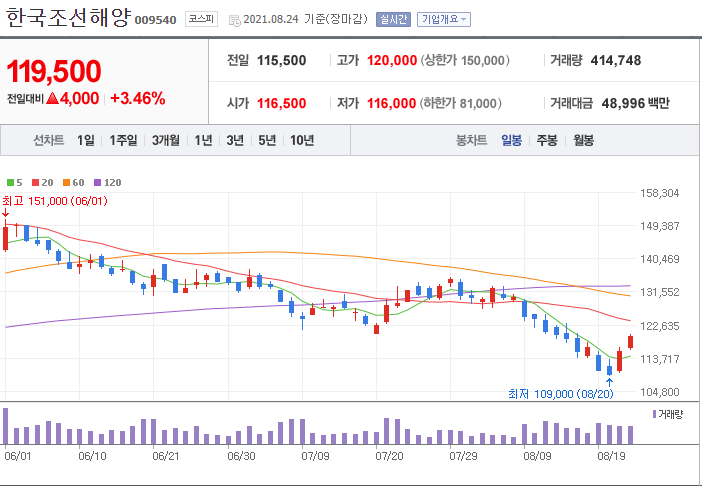Screen dimensions: 702x486
Task: Click the 131,552 price axis label
Action: [660, 292]
